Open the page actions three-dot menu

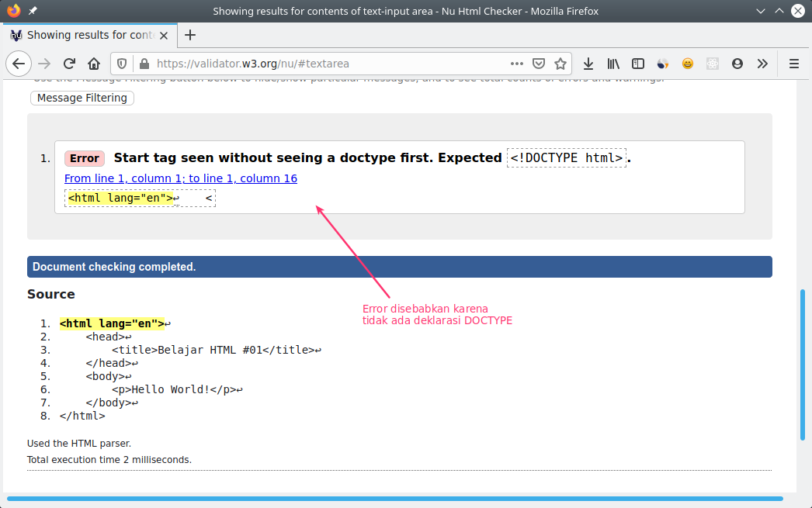point(516,64)
